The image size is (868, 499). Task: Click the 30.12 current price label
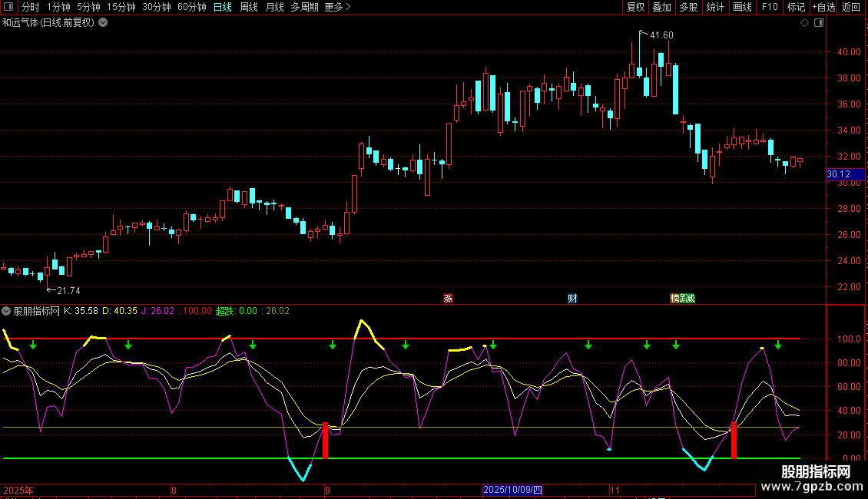point(837,174)
